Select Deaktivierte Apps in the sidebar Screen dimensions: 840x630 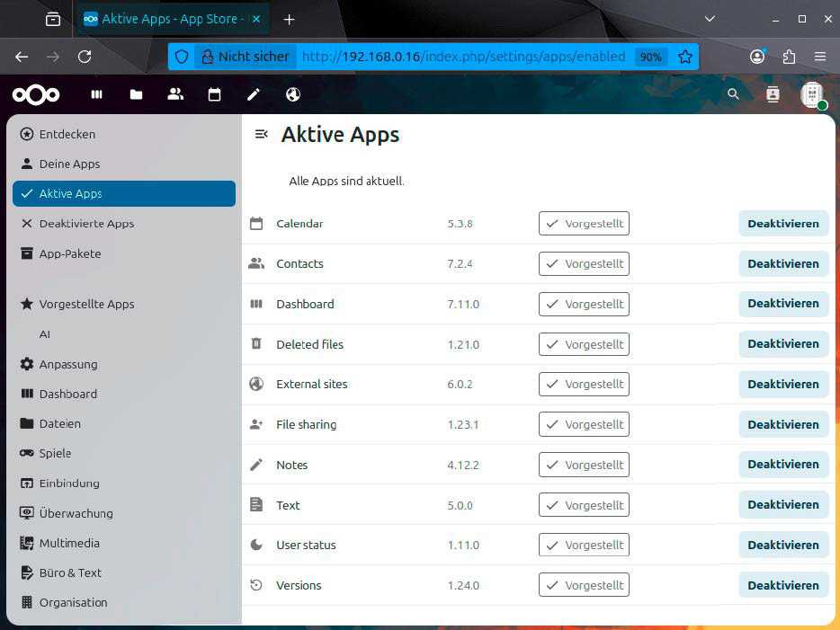pos(124,223)
